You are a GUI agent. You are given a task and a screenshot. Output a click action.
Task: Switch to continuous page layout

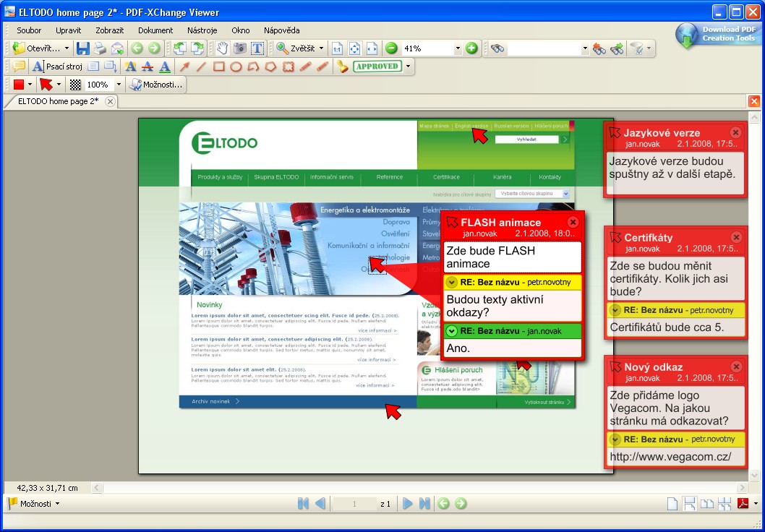(x=689, y=504)
